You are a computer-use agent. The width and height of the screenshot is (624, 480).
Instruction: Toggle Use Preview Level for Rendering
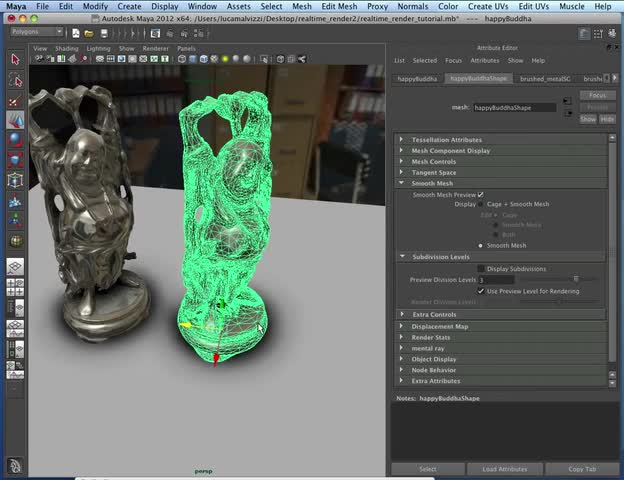click(x=481, y=291)
